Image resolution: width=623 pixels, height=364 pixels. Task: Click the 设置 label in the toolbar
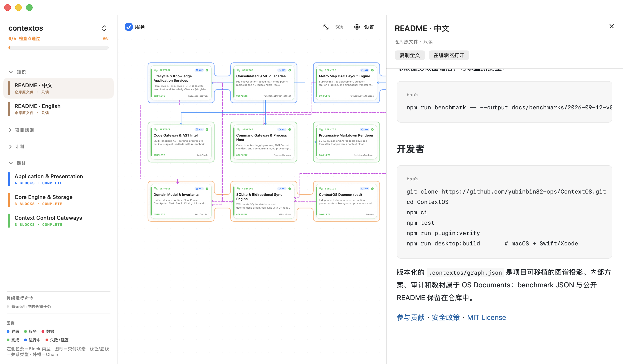pos(369,27)
